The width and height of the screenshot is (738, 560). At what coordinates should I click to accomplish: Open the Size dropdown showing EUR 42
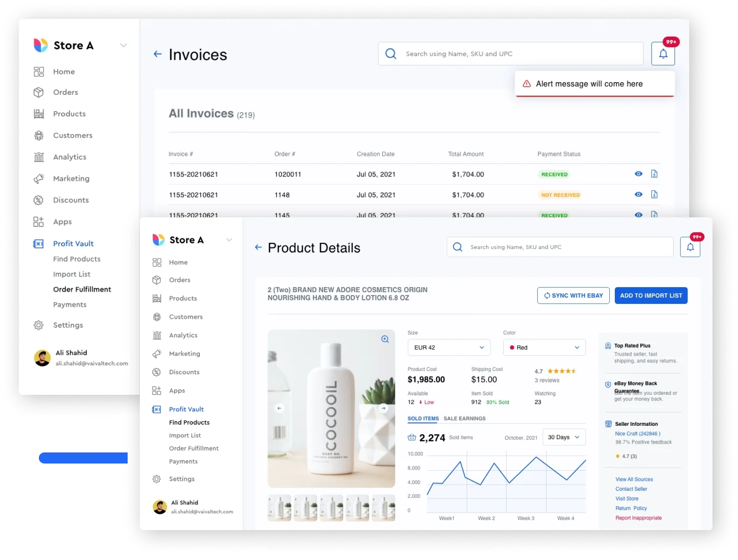click(448, 347)
